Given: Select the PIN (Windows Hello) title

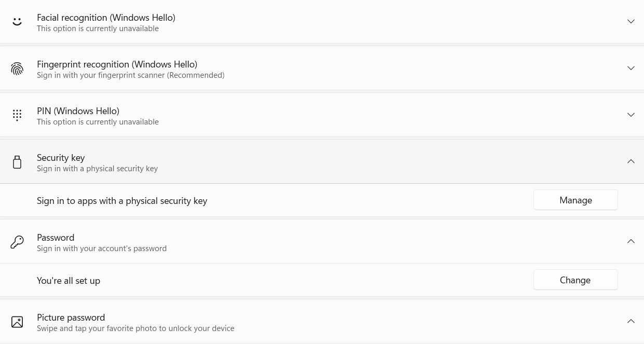Looking at the screenshot, I should click(x=78, y=111).
